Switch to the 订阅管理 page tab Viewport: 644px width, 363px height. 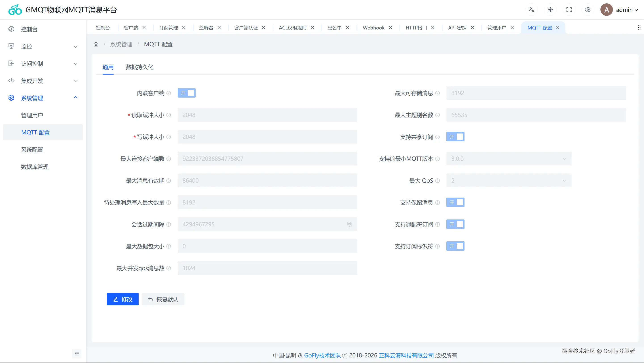coord(169,27)
